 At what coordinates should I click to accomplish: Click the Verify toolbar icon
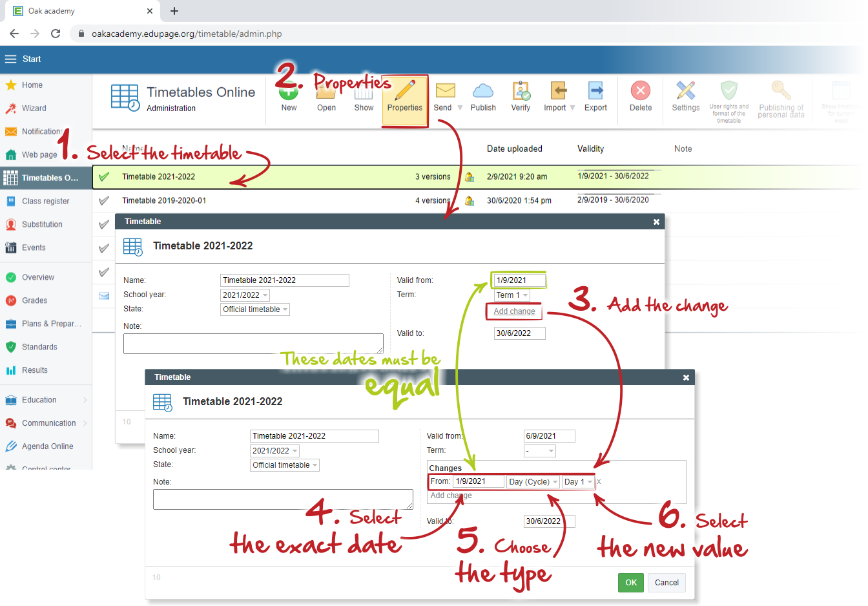521,90
